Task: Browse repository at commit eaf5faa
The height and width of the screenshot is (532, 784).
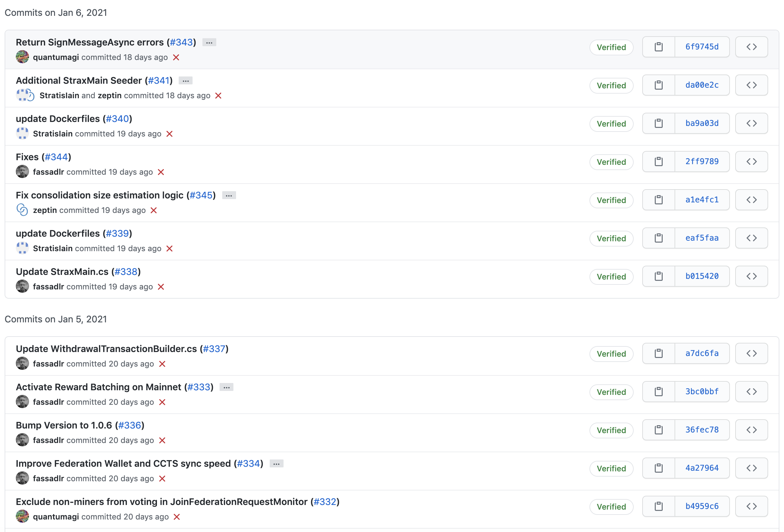Action: click(751, 238)
